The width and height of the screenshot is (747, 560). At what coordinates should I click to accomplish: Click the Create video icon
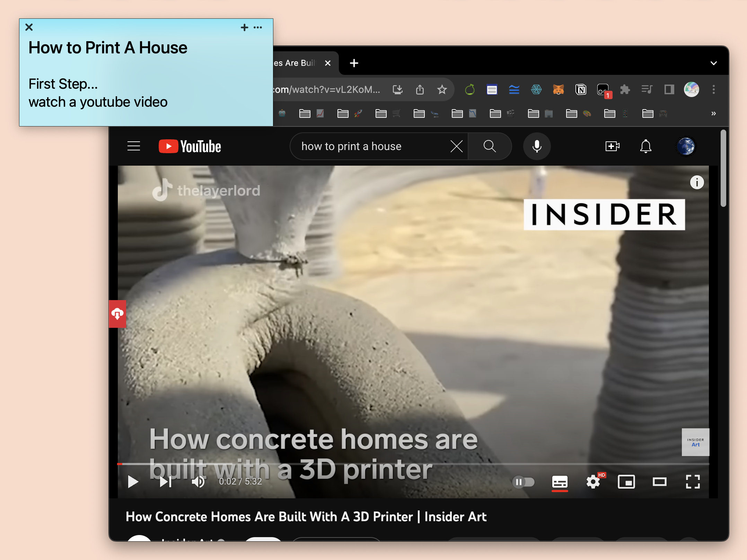point(612,146)
